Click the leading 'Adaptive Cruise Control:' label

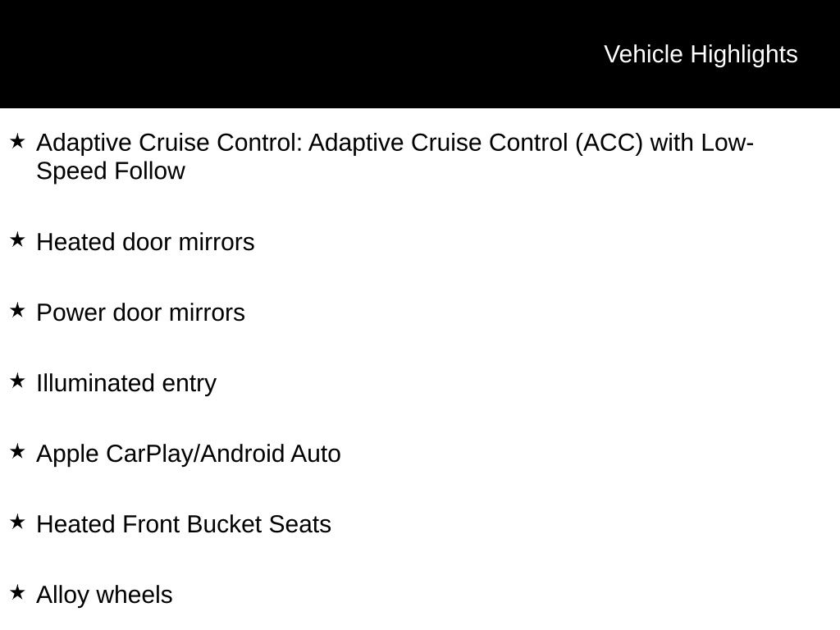170,143
